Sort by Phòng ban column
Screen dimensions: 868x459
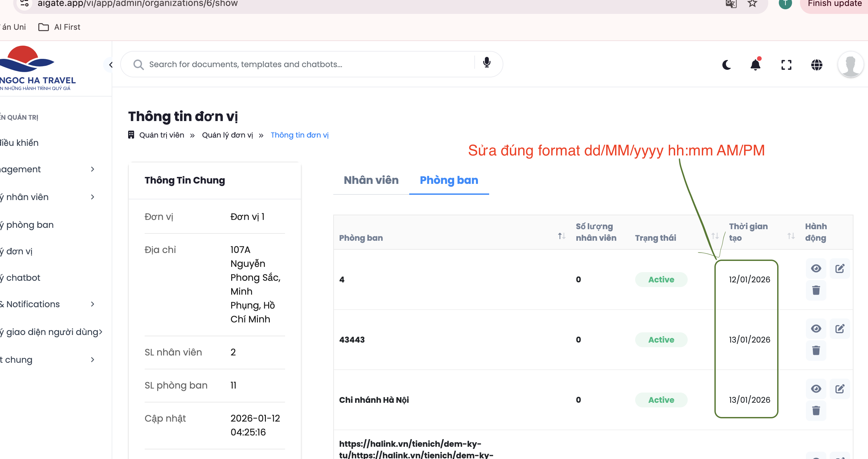click(561, 236)
